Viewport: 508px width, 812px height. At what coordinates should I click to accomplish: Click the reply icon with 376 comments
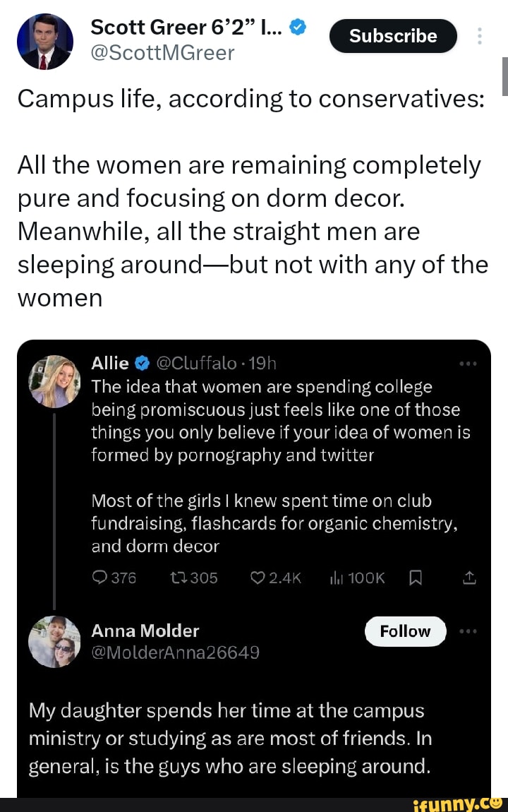(x=99, y=578)
